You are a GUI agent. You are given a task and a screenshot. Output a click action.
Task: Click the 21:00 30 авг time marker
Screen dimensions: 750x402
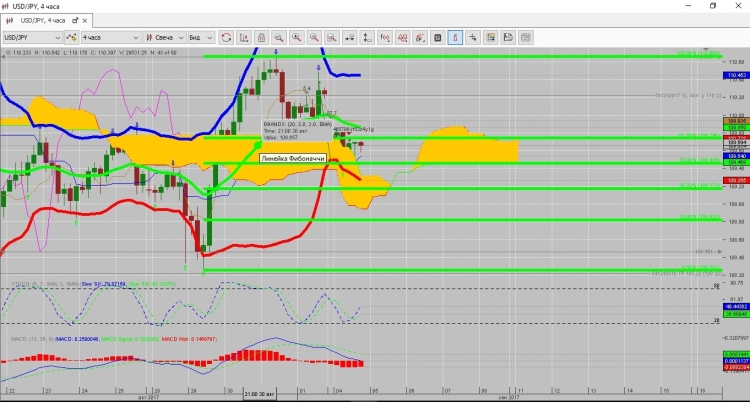[260, 395]
